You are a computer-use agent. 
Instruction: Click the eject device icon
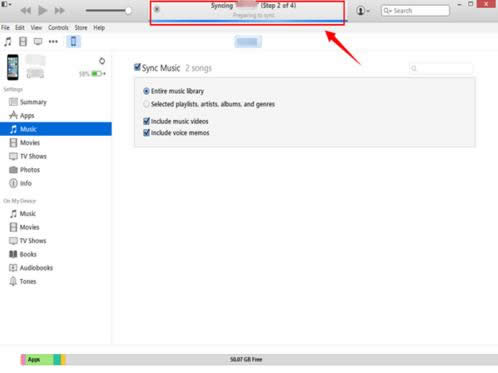tap(102, 61)
